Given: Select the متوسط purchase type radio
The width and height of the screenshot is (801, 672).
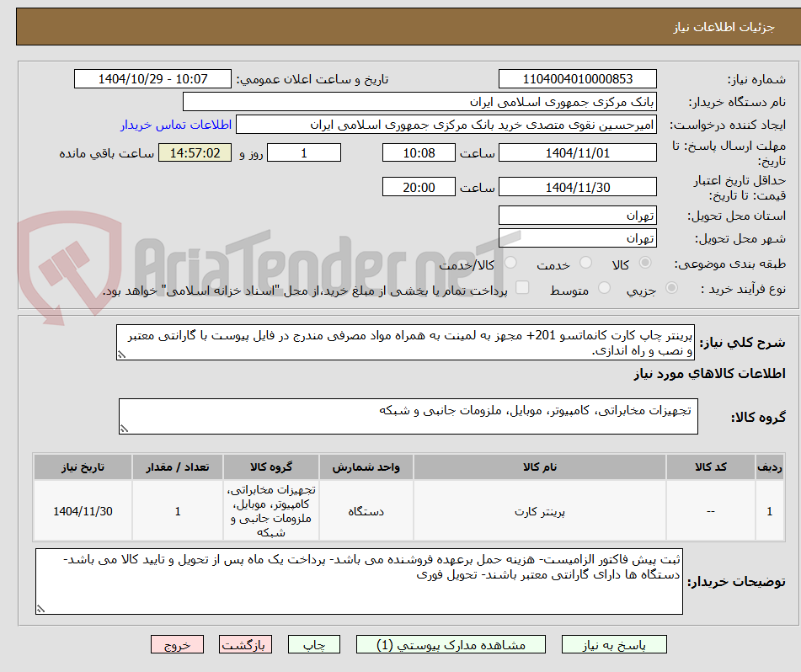Looking at the screenshot, I should click(x=604, y=288).
